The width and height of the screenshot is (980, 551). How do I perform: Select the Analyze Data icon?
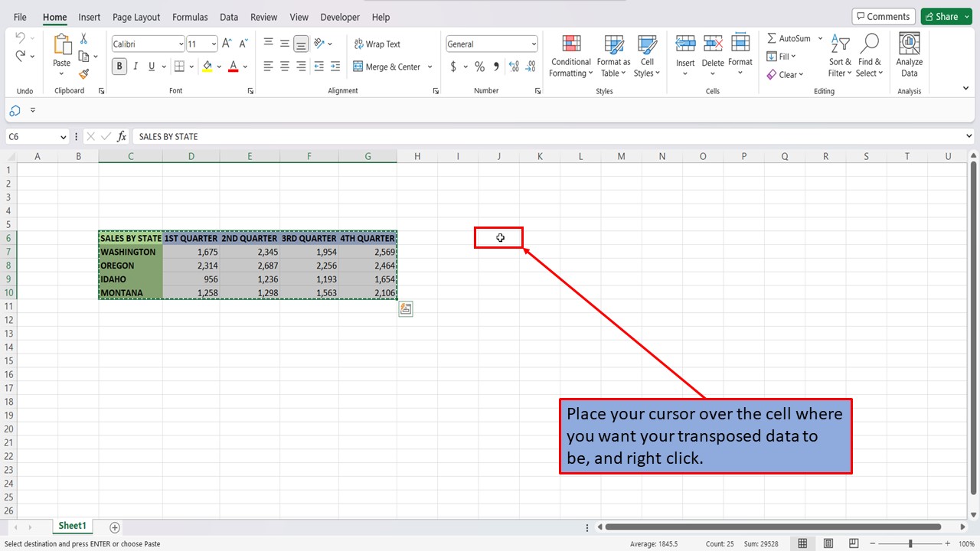(909, 54)
